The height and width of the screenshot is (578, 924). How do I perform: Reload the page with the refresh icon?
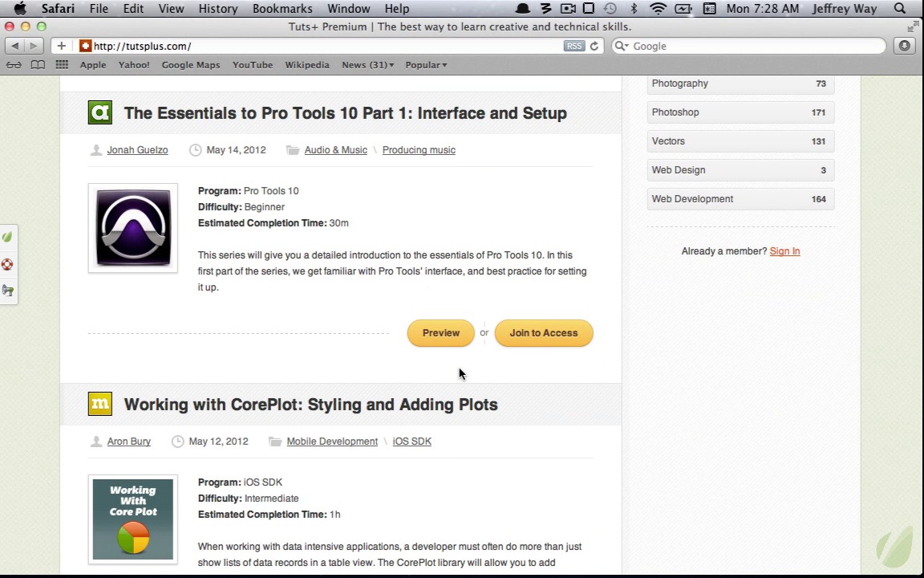[594, 46]
